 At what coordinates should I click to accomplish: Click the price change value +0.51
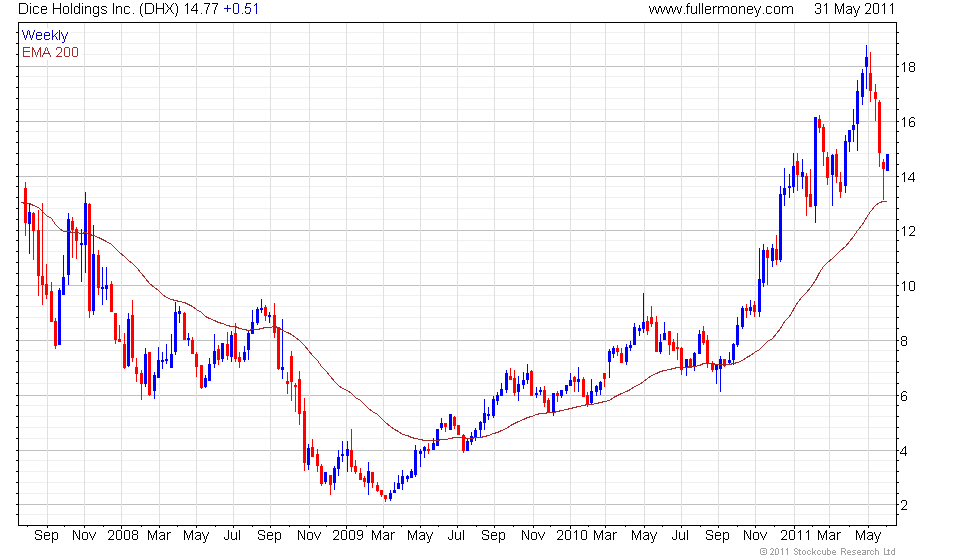[x=241, y=9]
